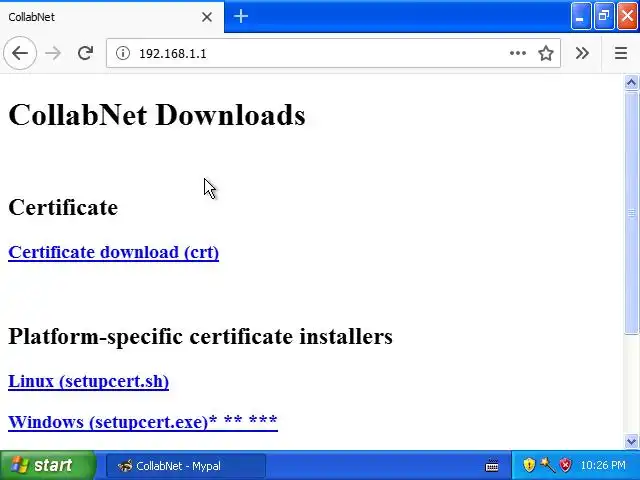Close the CollabNet tab
Viewport: 640px width, 480px height.
pyautogui.click(x=207, y=17)
